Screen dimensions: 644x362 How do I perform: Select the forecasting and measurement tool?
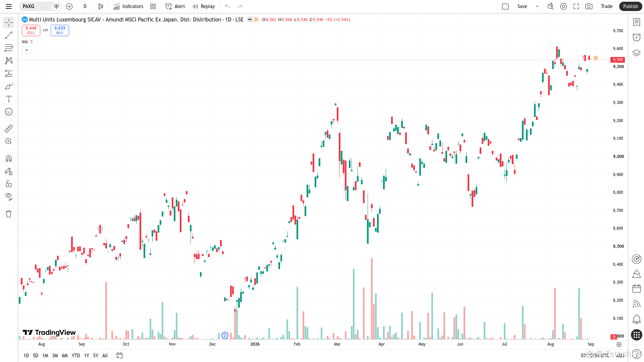tap(9, 73)
